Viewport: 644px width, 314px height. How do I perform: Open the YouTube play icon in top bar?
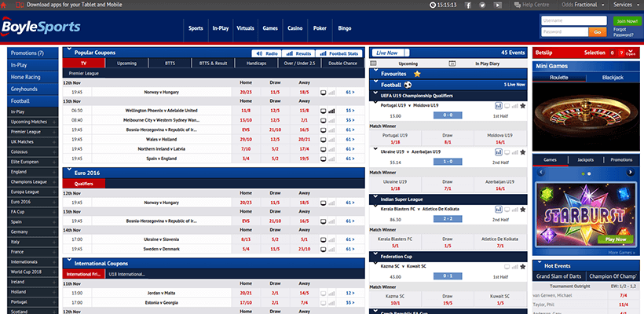[497, 5]
